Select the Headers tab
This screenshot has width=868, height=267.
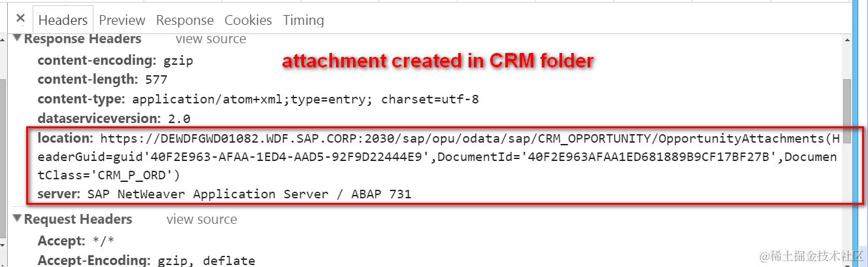63,20
